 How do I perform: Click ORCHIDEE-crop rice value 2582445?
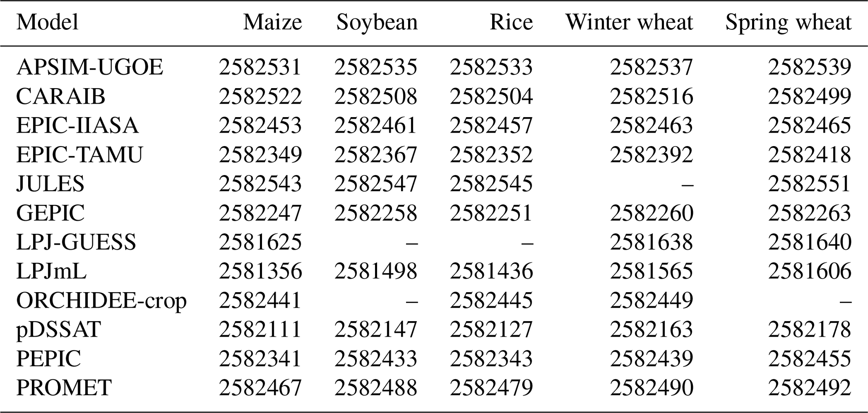coord(491,301)
